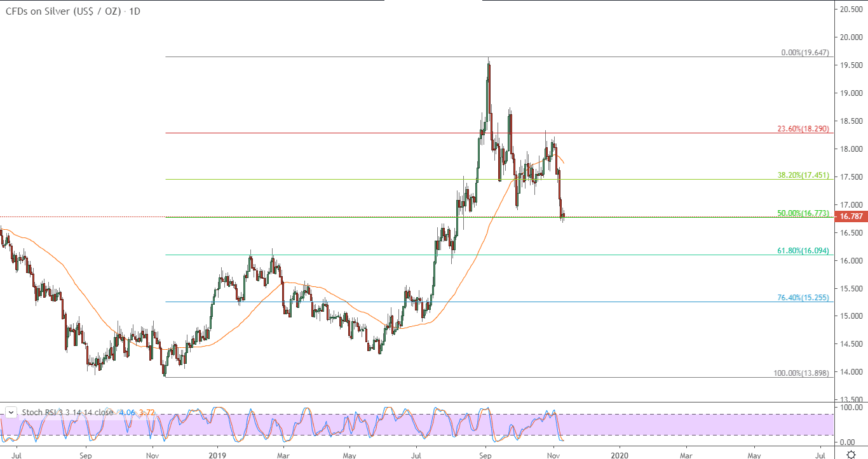The image size is (868, 459).
Task: Click the Stoch RSI 3 3 14 14 close label
Action: (68, 412)
